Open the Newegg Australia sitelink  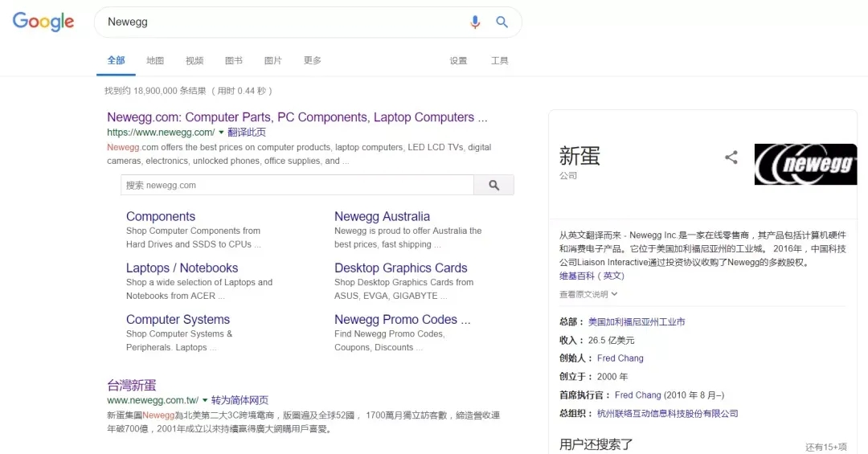[382, 216]
